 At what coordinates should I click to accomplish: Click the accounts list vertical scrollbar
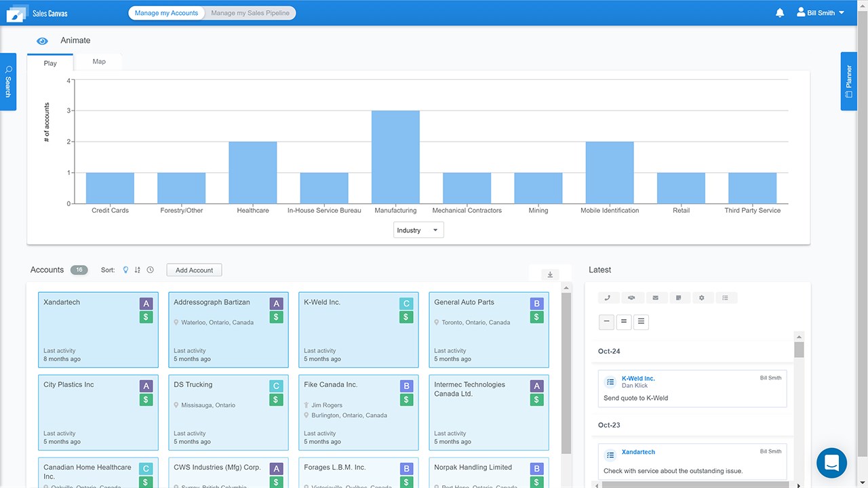tap(566, 373)
